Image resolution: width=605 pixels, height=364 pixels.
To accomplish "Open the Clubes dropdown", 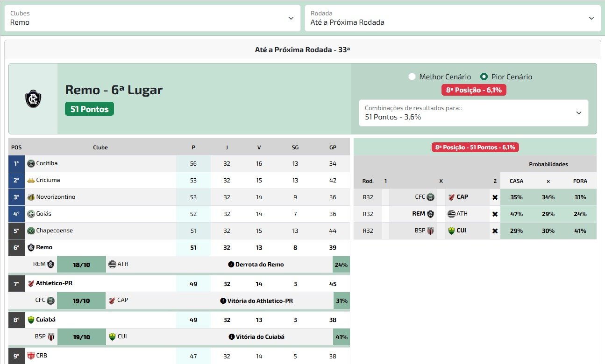I will click(152, 18).
